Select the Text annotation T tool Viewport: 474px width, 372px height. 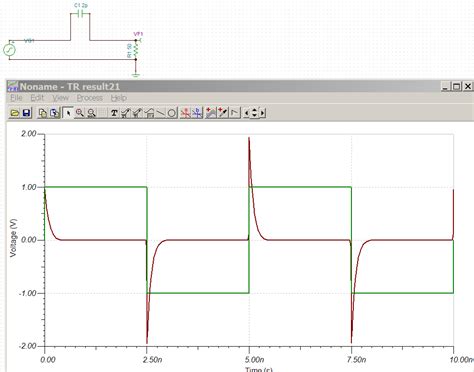(x=114, y=113)
